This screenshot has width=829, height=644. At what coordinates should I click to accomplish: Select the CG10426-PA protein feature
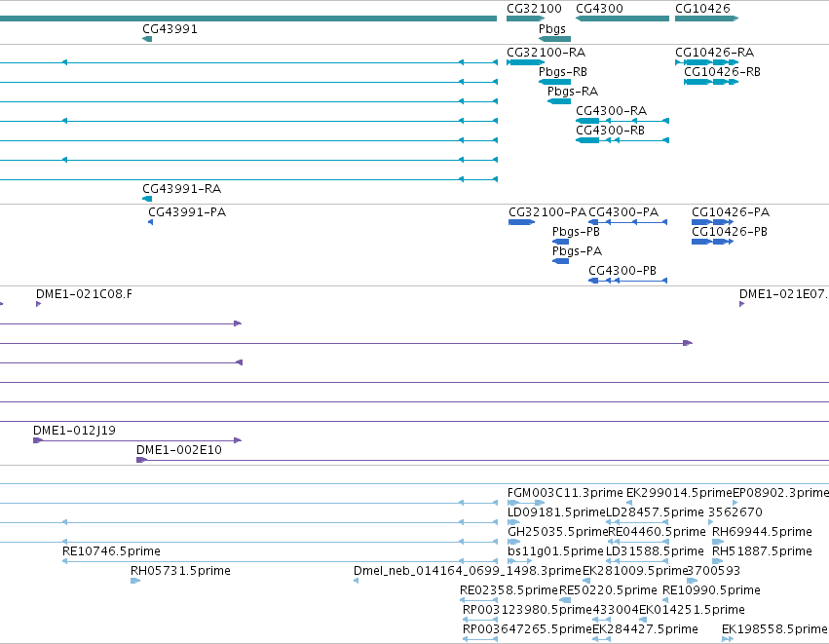point(712,222)
